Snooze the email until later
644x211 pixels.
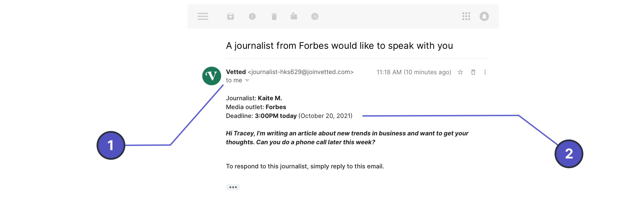point(315,16)
